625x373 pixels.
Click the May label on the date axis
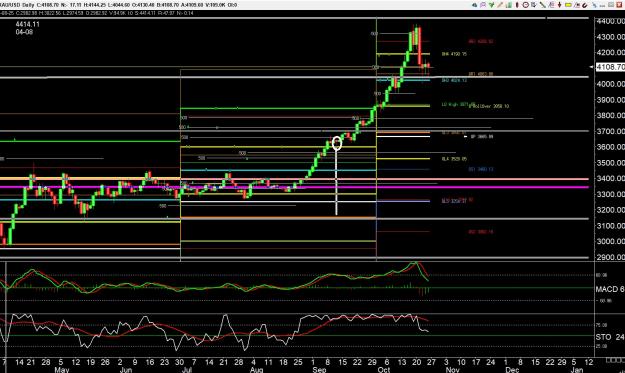tap(62, 369)
